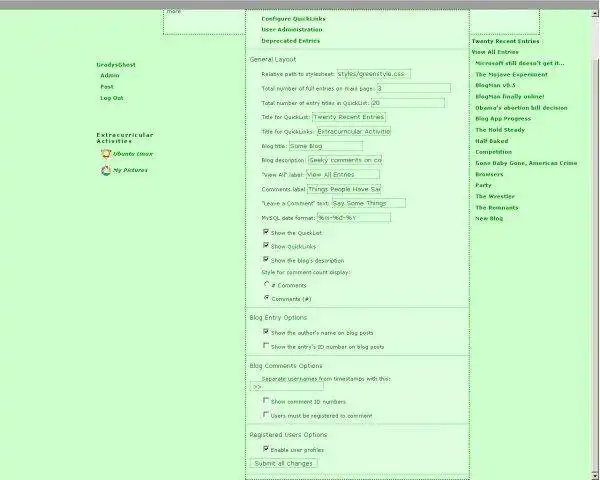Toggle Show the blog's description checkbox
This screenshot has height=480, width=600.
tap(266, 260)
